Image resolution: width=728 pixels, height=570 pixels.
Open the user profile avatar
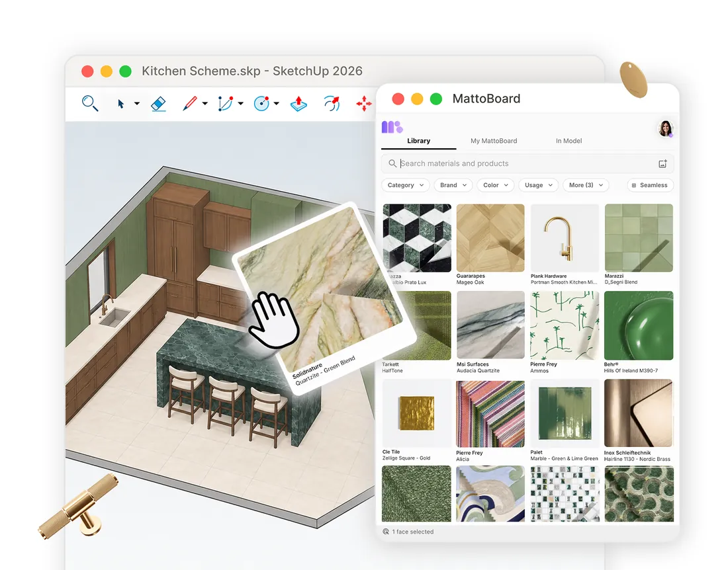665,128
